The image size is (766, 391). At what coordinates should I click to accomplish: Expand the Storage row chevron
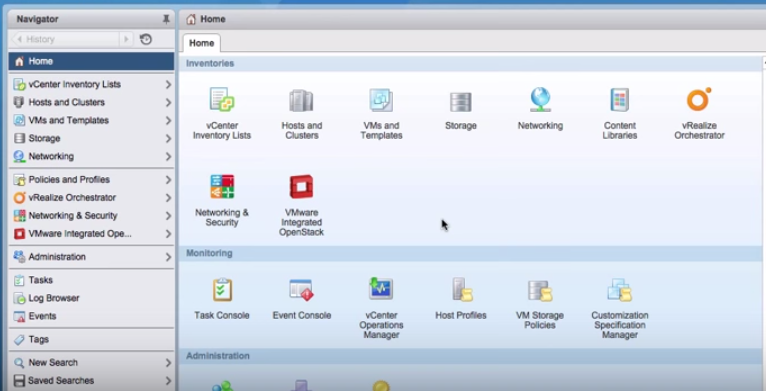(168, 139)
